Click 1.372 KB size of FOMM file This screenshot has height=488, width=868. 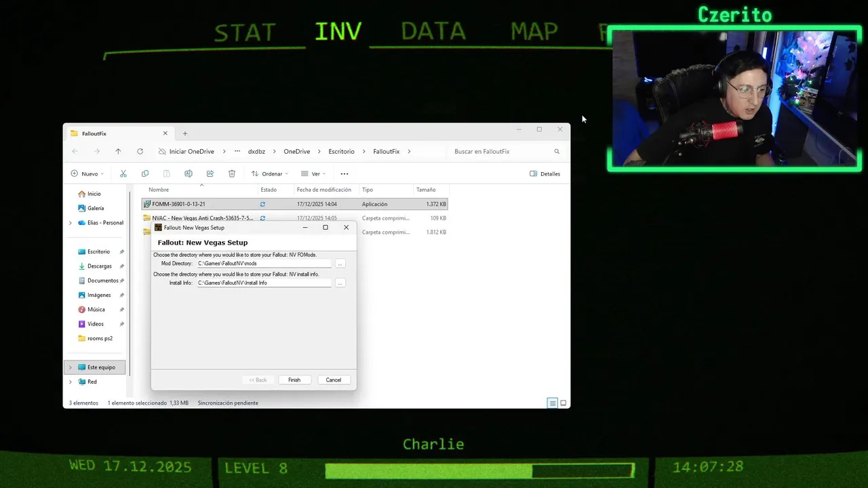[x=436, y=204]
